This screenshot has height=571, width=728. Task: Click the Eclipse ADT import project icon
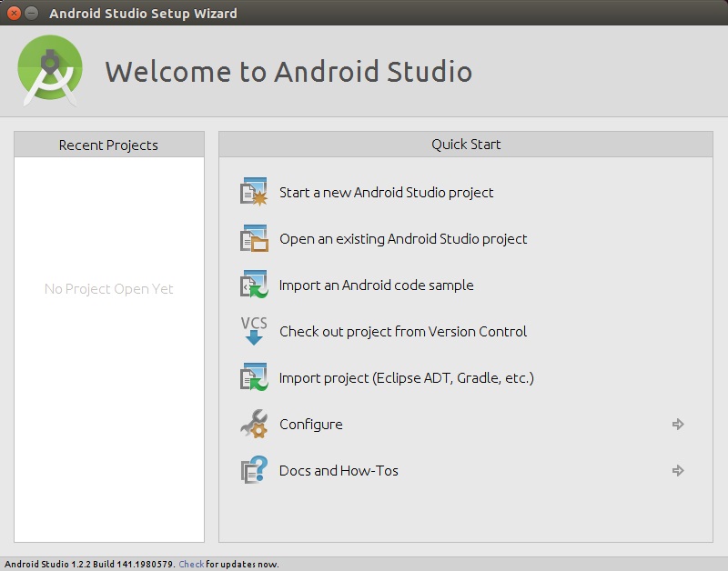(x=254, y=376)
